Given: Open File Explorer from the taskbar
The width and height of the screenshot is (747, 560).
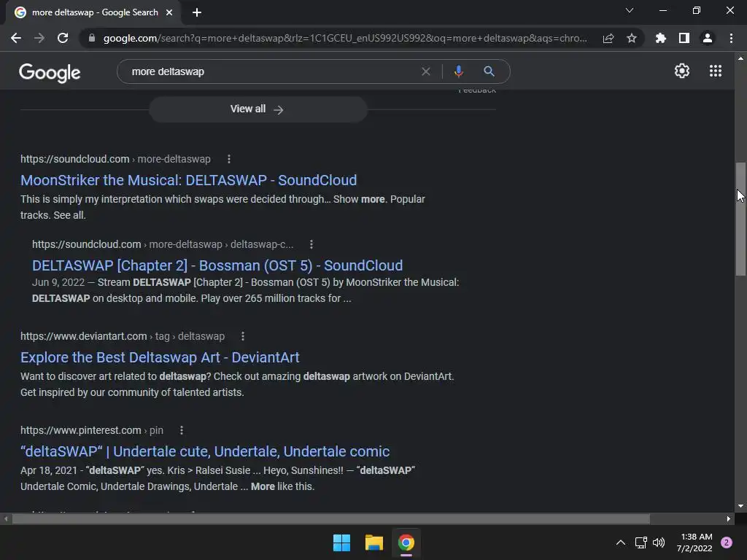Looking at the screenshot, I should pyautogui.click(x=374, y=542).
